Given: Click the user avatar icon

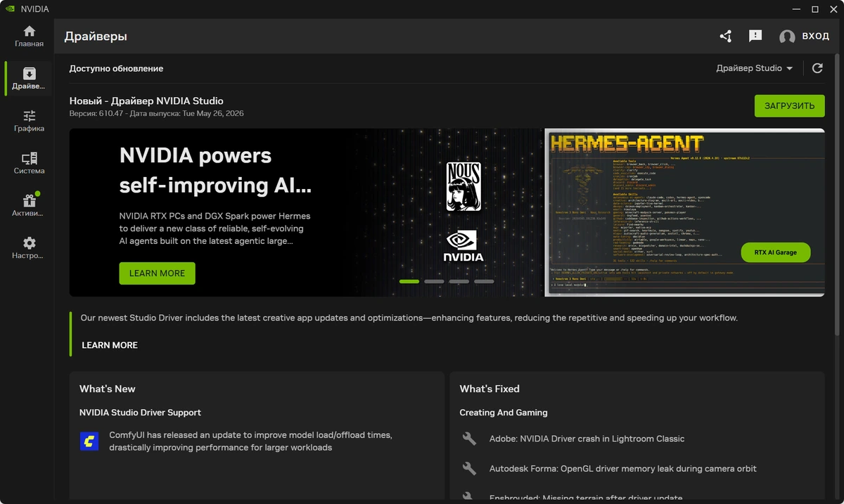Looking at the screenshot, I should click(x=787, y=37).
